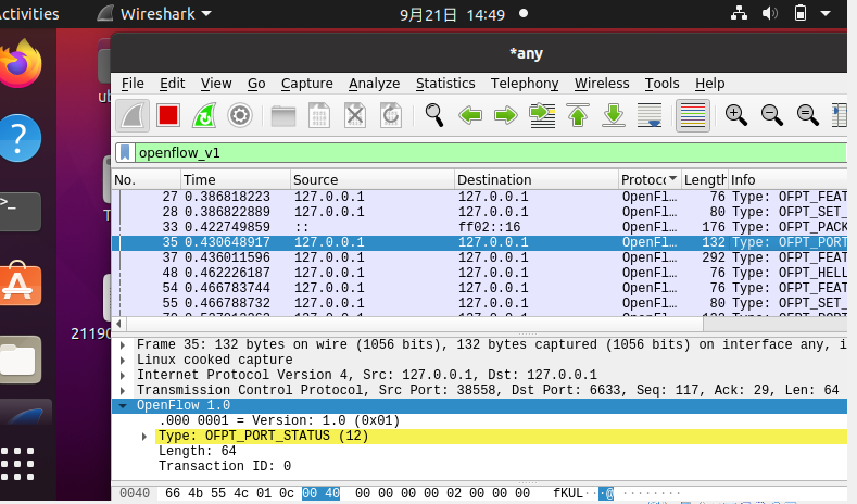
Task: Open the File menu
Action: pos(133,83)
